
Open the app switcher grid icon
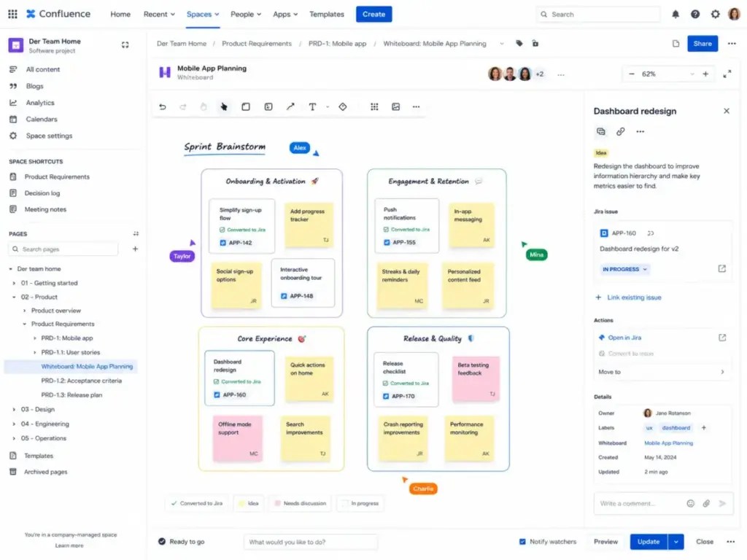(13, 15)
